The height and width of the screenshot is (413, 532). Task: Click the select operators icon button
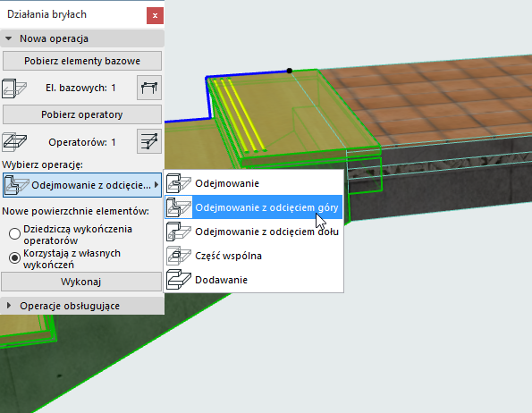(149, 141)
